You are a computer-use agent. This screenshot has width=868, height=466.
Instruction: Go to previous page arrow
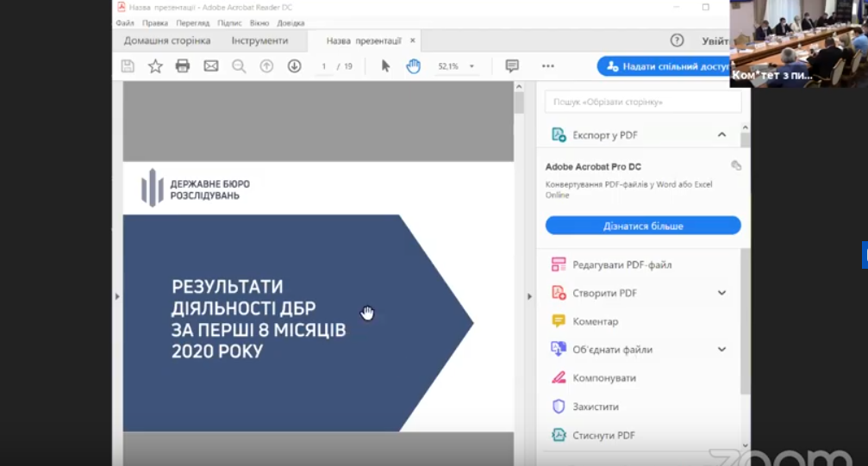266,66
